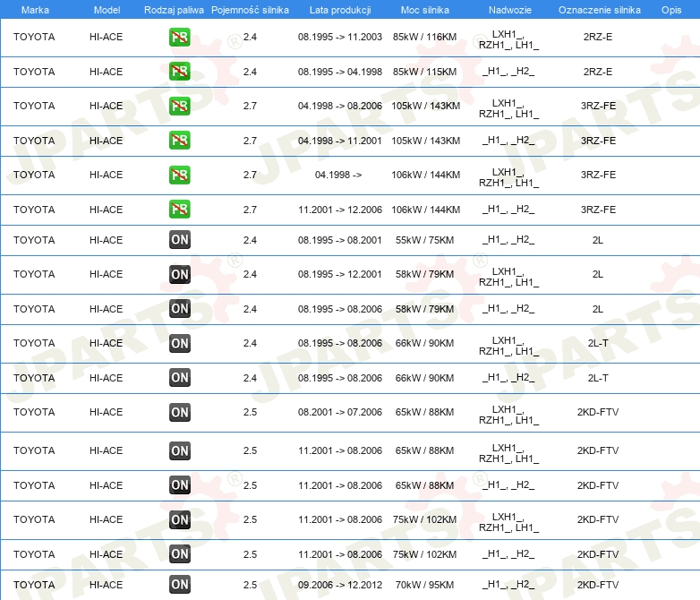Click the ON diesel icon in the 55kW / 75KM row
700x600 pixels.
(179, 240)
